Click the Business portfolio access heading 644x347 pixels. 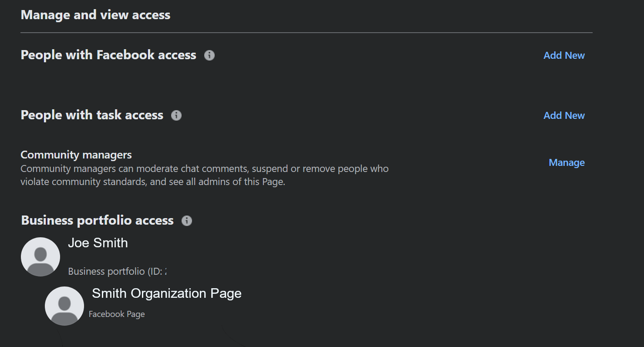(x=97, y=220)
